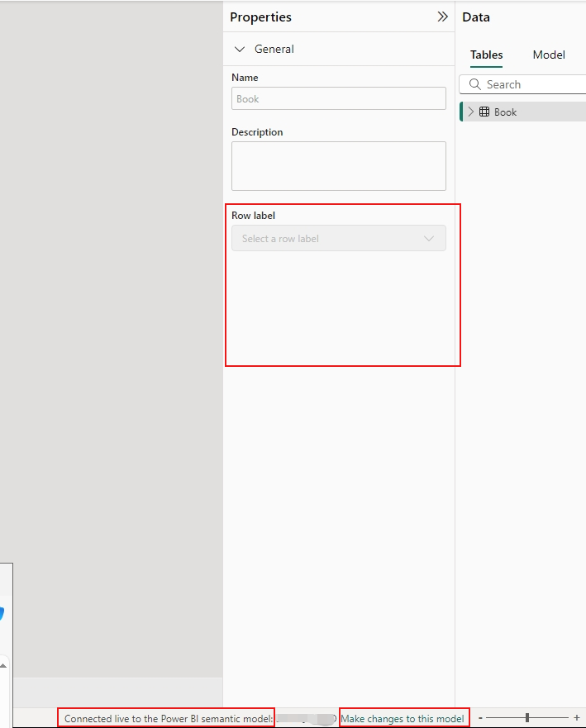Screen dimensions: 586x728
Task: Click the Book table grid icon
Action: 484,112
